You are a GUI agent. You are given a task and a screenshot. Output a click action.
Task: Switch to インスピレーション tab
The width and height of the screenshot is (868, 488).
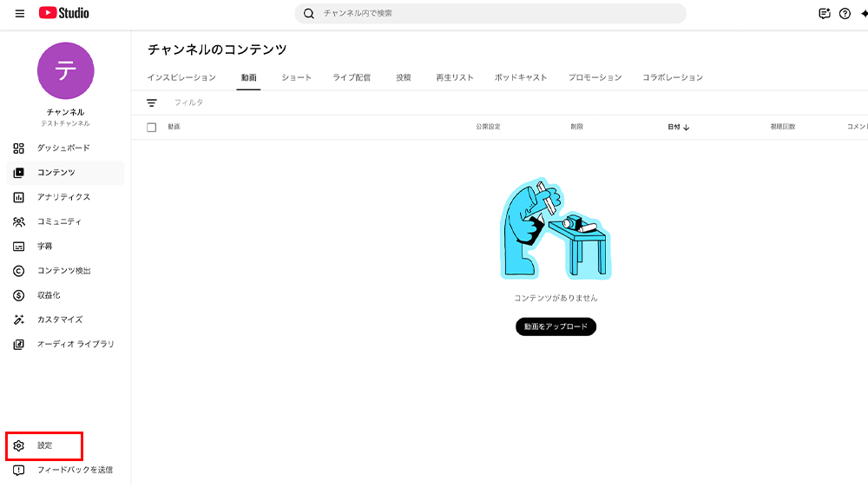click(181, 77)
